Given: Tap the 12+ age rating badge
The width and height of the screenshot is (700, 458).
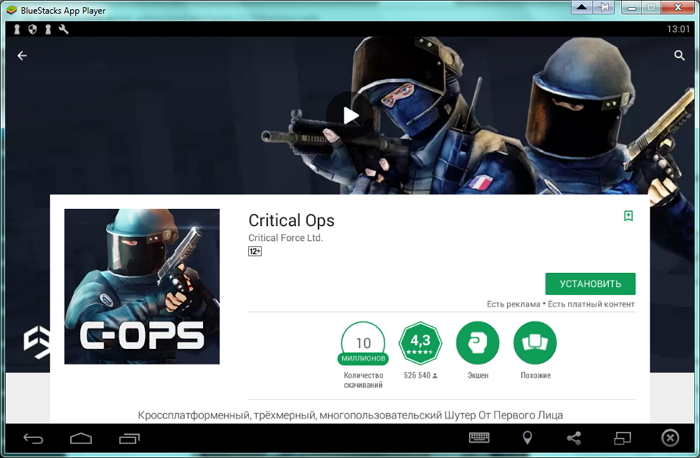Looking at the screenshot, I should click(x=255, y=251).
